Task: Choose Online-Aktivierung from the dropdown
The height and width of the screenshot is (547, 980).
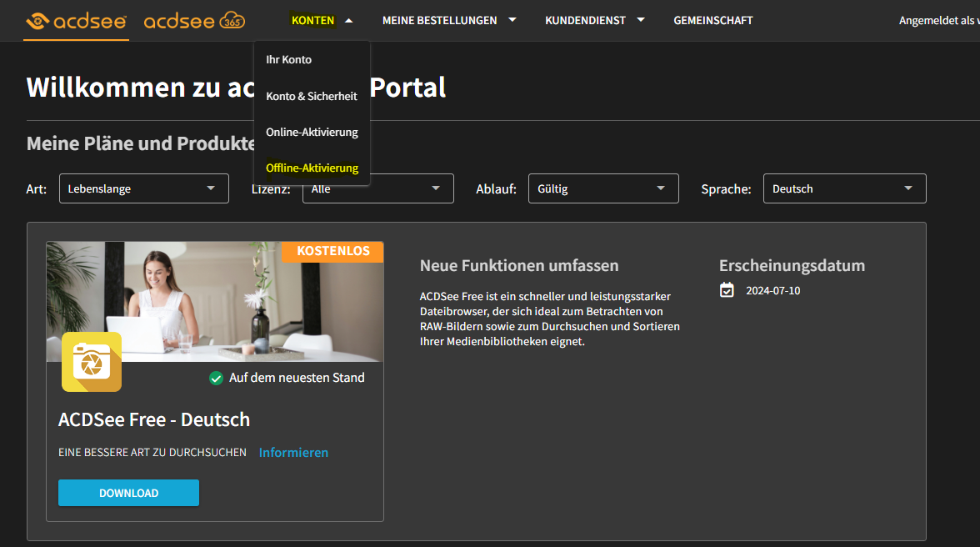Action: tap(312, 132)
